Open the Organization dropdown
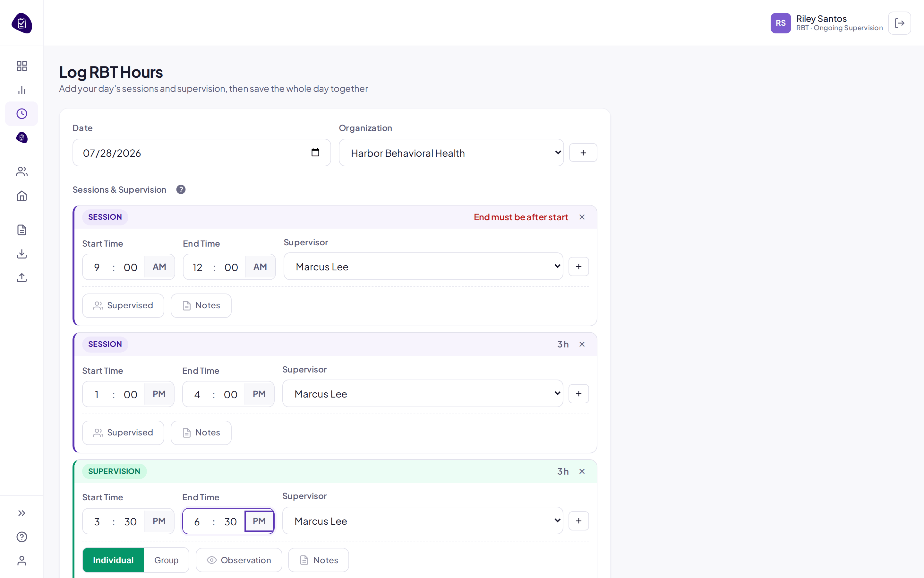924x578 pixels. coord(451,153)
